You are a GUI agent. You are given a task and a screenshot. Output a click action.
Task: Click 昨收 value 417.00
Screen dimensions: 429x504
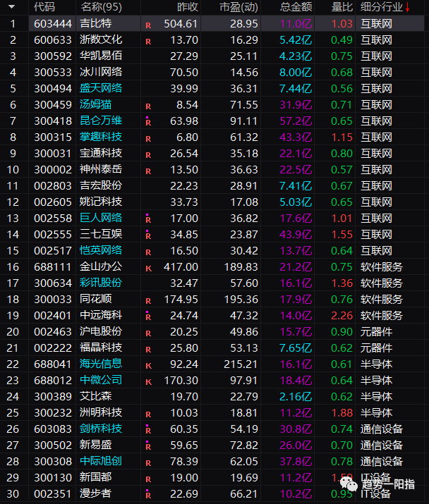(181, 266)
